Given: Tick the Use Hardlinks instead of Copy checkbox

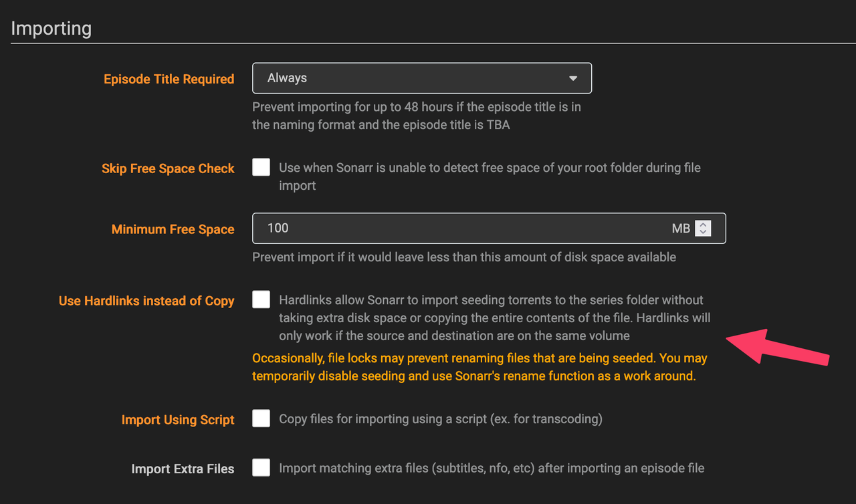Looking at the screenshot, I should click(x=261, y=299).
